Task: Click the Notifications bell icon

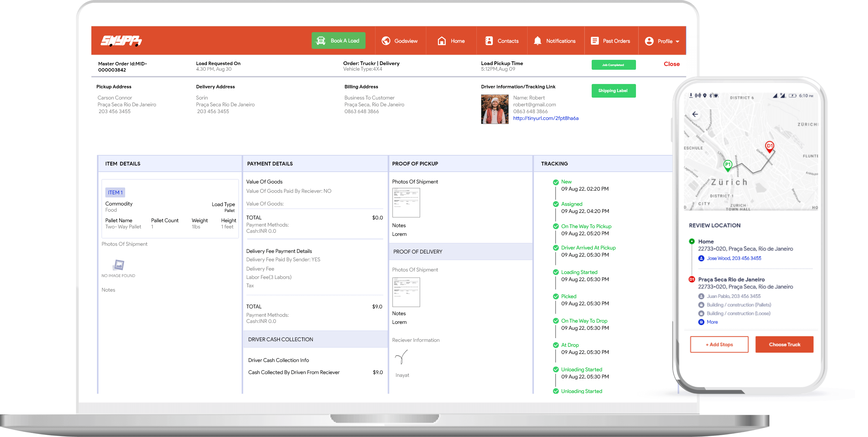Action: click(x=538, y=41)
